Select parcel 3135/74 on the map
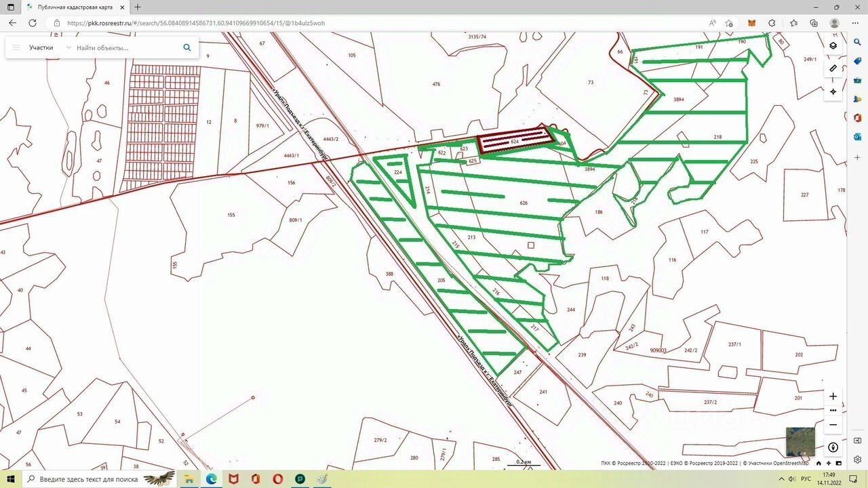868x488 pixels. tap(477, 36)
